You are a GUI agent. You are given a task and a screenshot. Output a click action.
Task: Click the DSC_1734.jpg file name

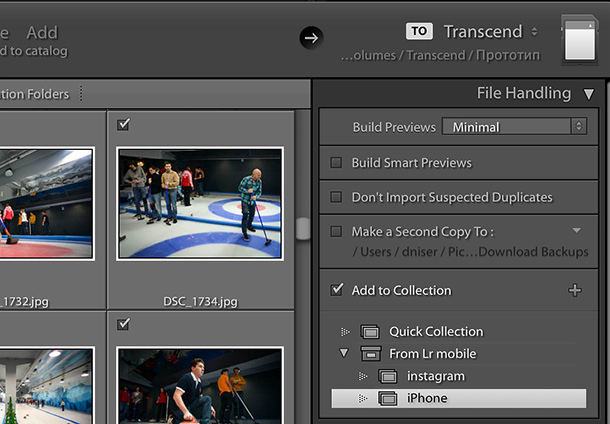click(200, 301)
